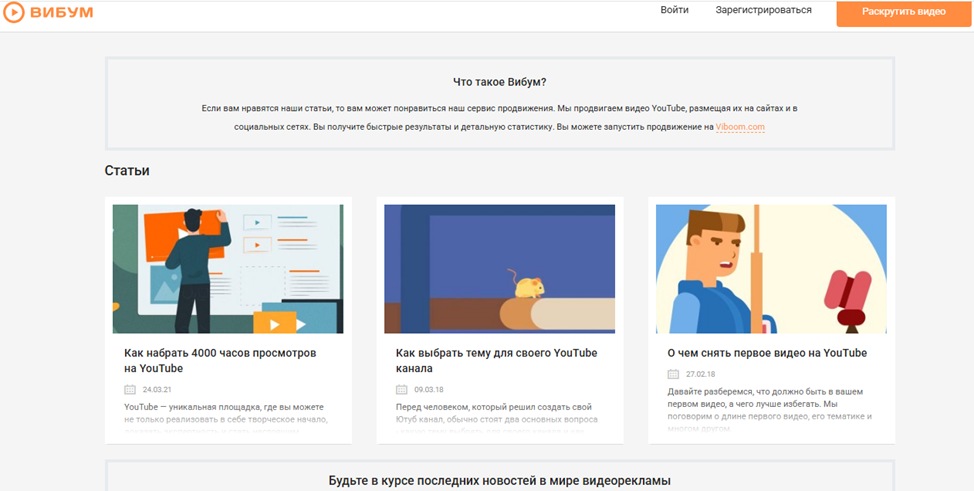The width and height of the screenshot is (974, 491).
Task: Open article О чем снять первое видео на YouTube
Action: (766, 353)
